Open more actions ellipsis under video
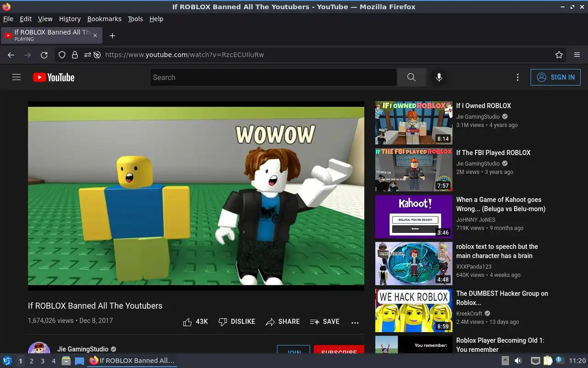Viewport: 588px width, 368px height. pyautogui.click(x=355, y=322)
